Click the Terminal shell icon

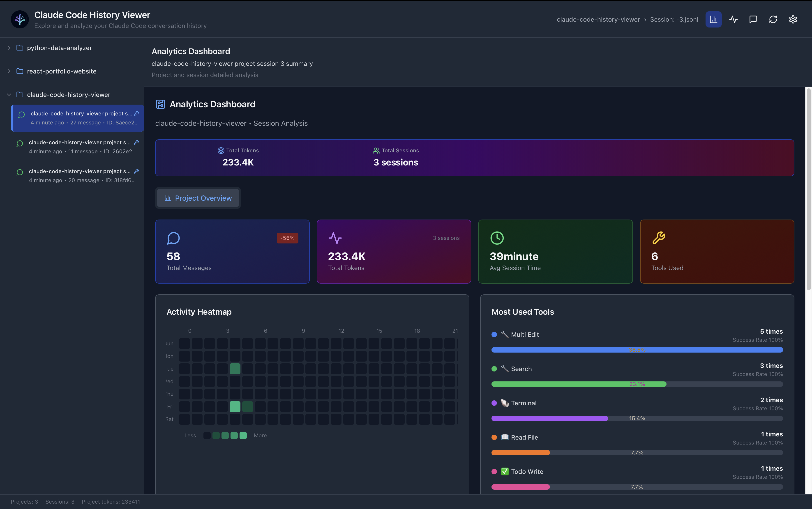(x=505, y=403)
